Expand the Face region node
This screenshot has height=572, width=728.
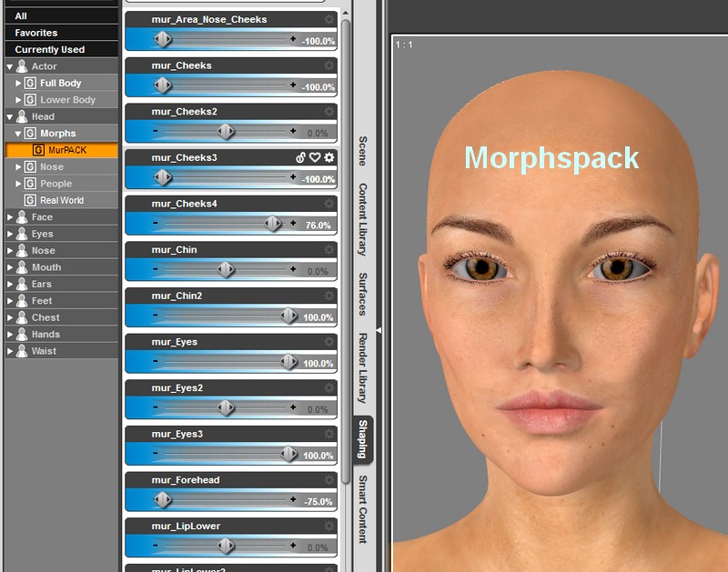[10, 217]
